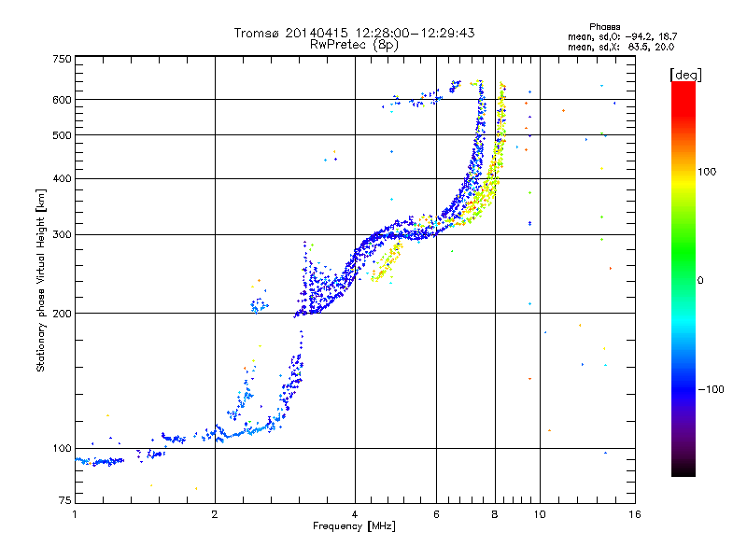747x560 pixels.
Task: Click the '6' x-axis tick label
Action: click(436, 514)
